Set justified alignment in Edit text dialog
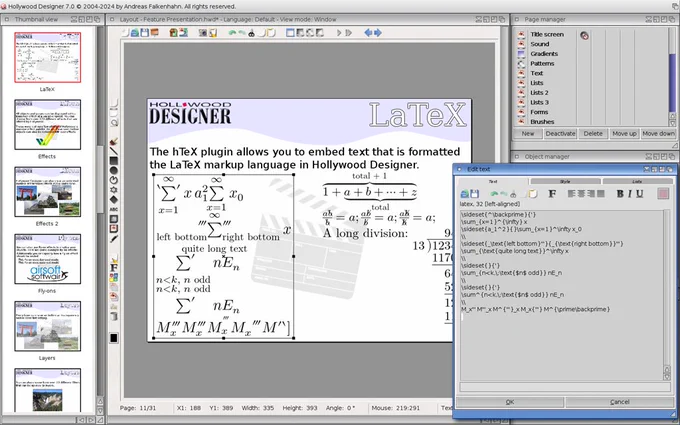Screen dimensions: 680x425 pyautogui.click(x=601, y=194)
